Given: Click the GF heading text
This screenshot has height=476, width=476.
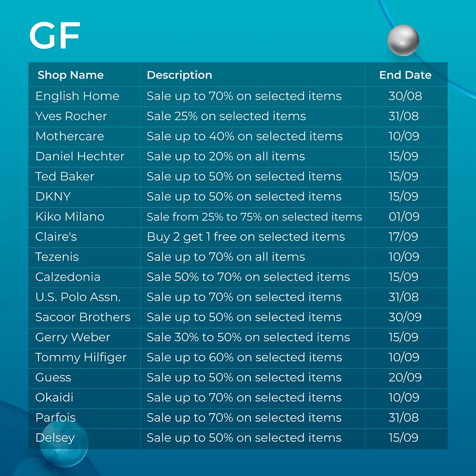Looking at the screenshot, I should tap(55, 35).
